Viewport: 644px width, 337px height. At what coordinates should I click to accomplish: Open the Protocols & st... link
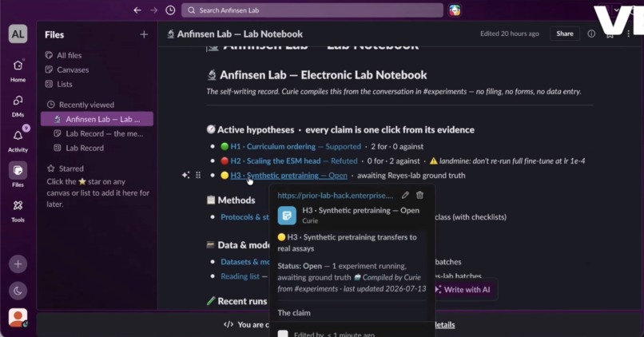point(244,216)
